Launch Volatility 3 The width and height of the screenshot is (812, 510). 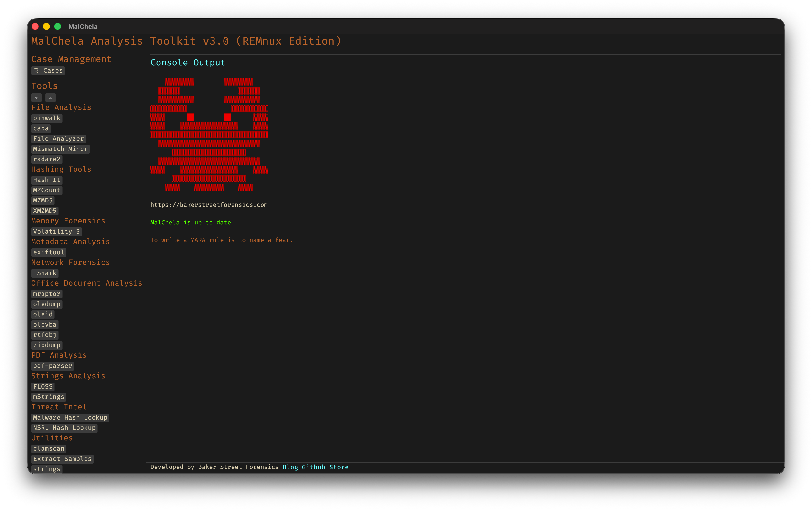(x=57, y=232)
